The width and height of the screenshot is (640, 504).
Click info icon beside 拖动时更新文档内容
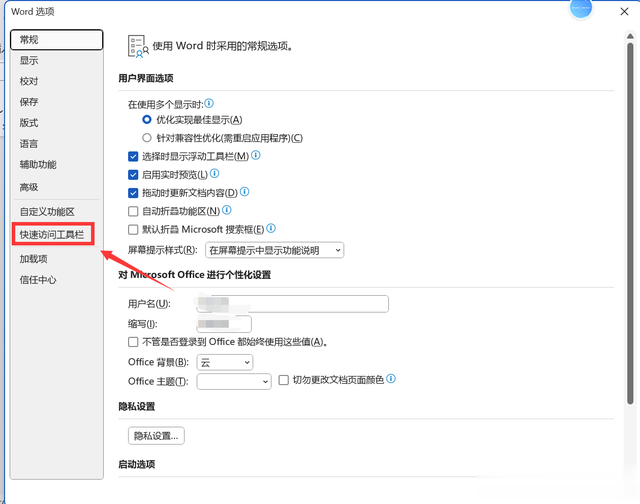[244, 191]
